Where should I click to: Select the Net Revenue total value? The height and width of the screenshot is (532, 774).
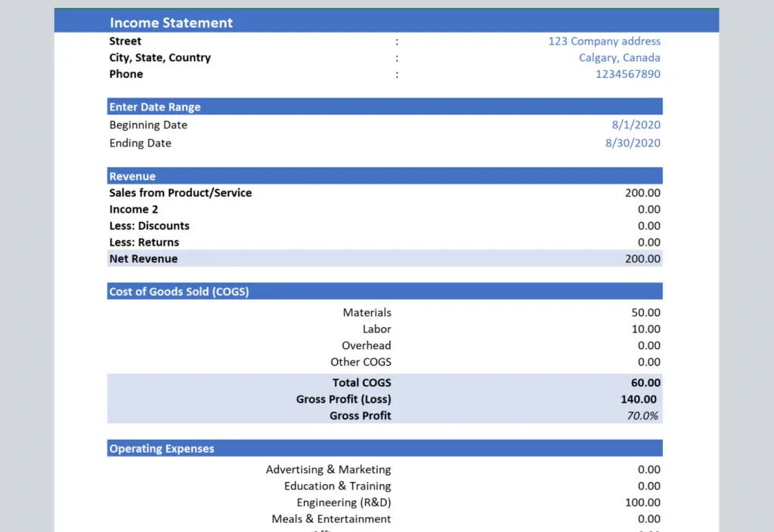pyautogui.click(x=642, y=259)
